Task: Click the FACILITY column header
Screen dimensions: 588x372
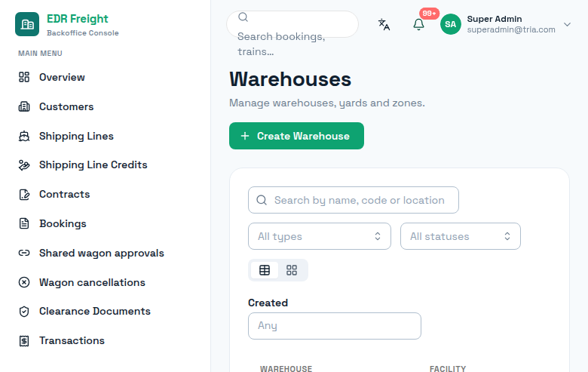Action: [x=448, y=369]
